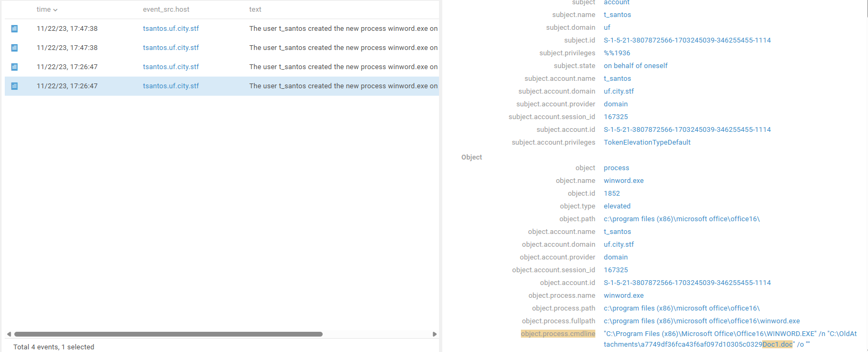The image size is (868, 352).
Task: Click the object.id value 1852
Action: 612,194
